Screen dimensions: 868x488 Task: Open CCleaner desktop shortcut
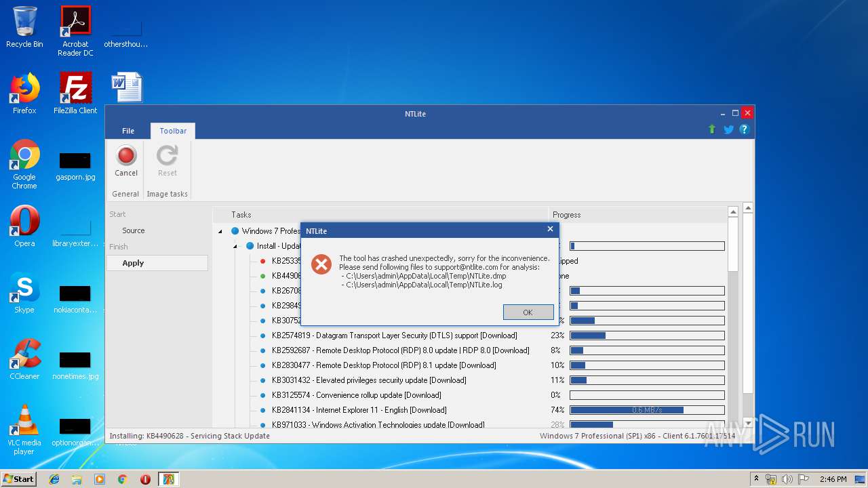tap(24, 359)
